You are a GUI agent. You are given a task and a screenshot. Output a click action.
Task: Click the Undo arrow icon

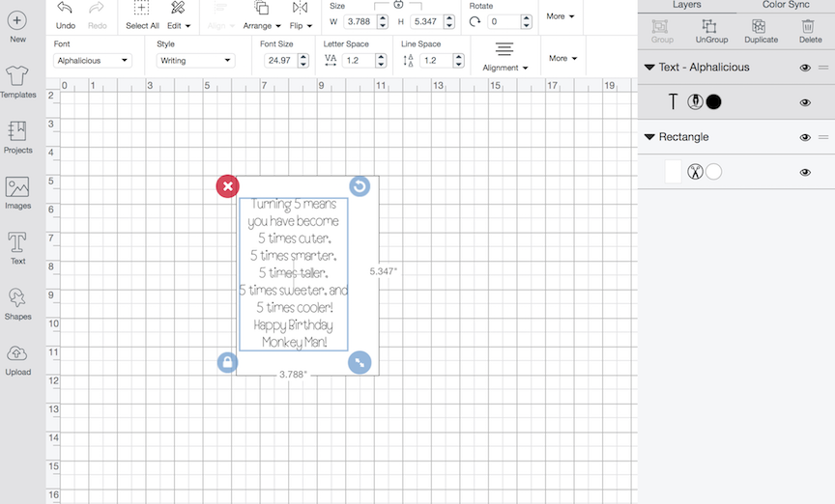[x=65, y=9]
